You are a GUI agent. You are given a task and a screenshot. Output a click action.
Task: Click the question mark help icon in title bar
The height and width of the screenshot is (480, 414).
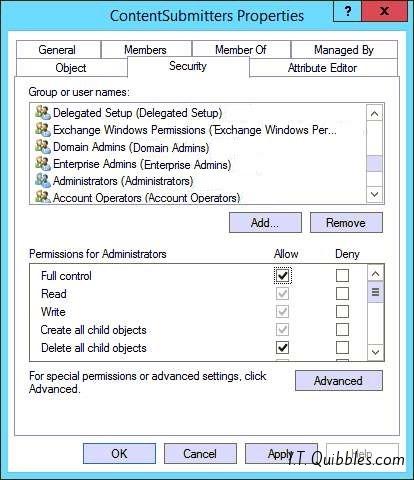click(348, 12)
